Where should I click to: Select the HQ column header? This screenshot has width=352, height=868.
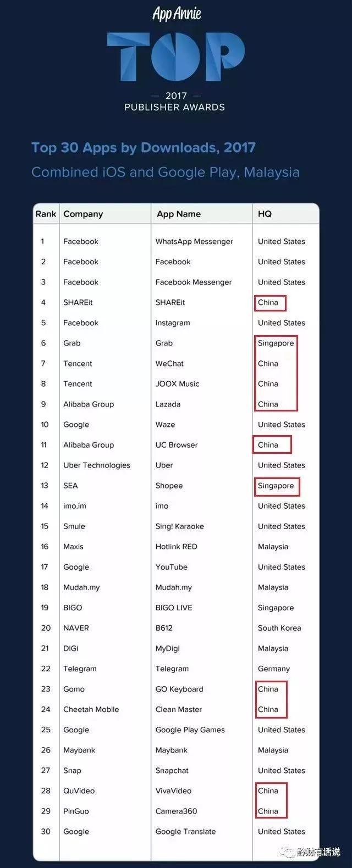[265, 214]
